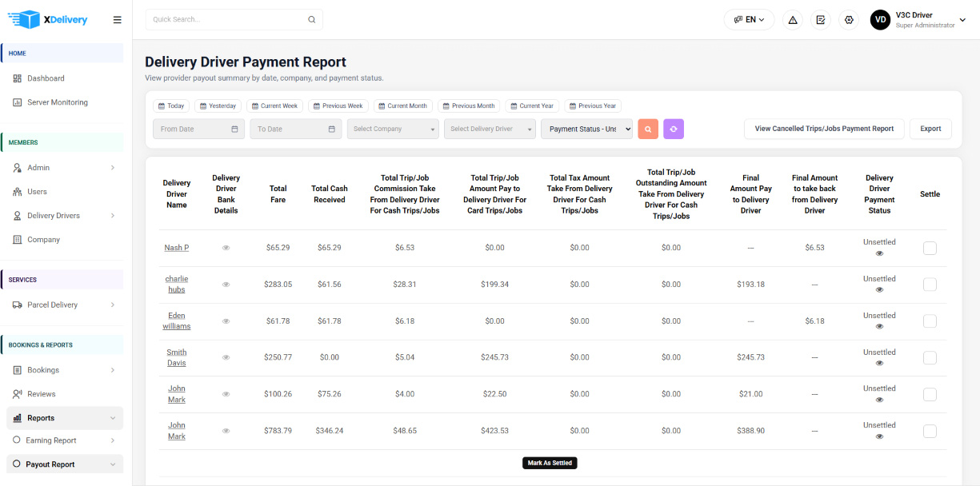Open Payment Status dropdown
The image size is (980, 486).
click(587, 129)
